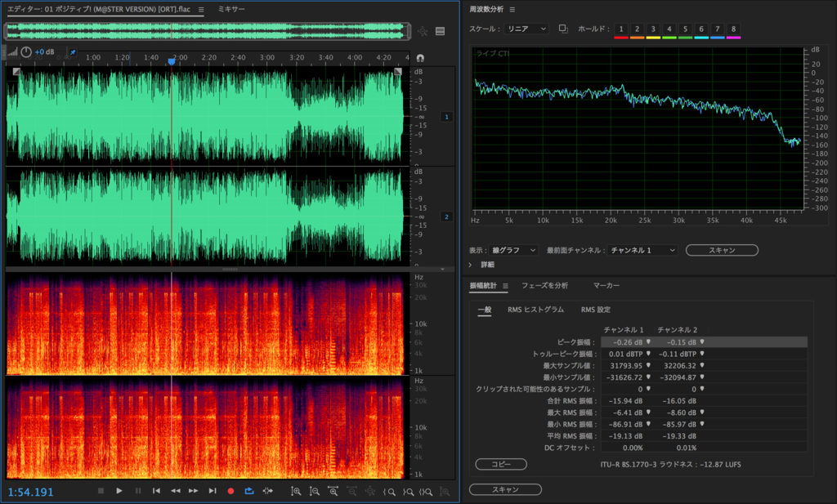Toggle Hold button 8

tap(733, 29)
